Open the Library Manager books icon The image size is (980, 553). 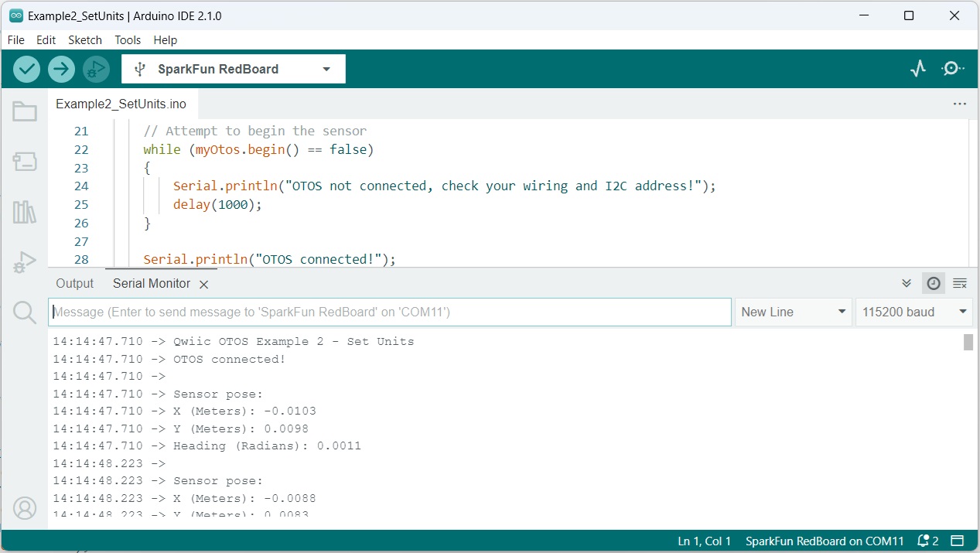(x=25, y=212)
